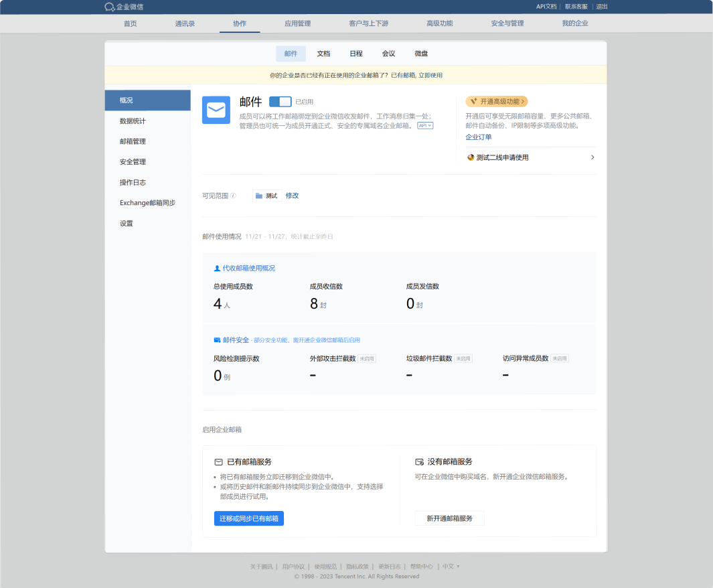The height and width of the screenshot is (588, 713).
Task: Click the person icon next to 代收邮箱使用概况
Action: point(217,269)
